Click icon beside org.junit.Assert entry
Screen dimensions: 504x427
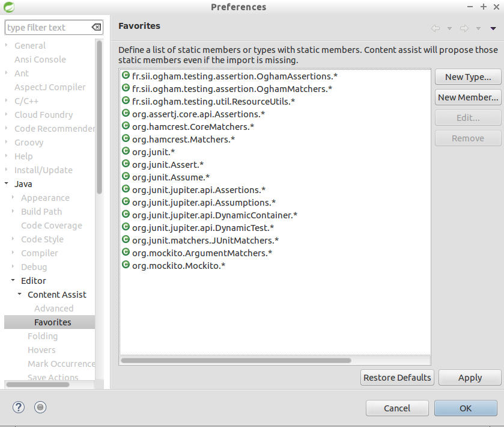tap(126, 164)
